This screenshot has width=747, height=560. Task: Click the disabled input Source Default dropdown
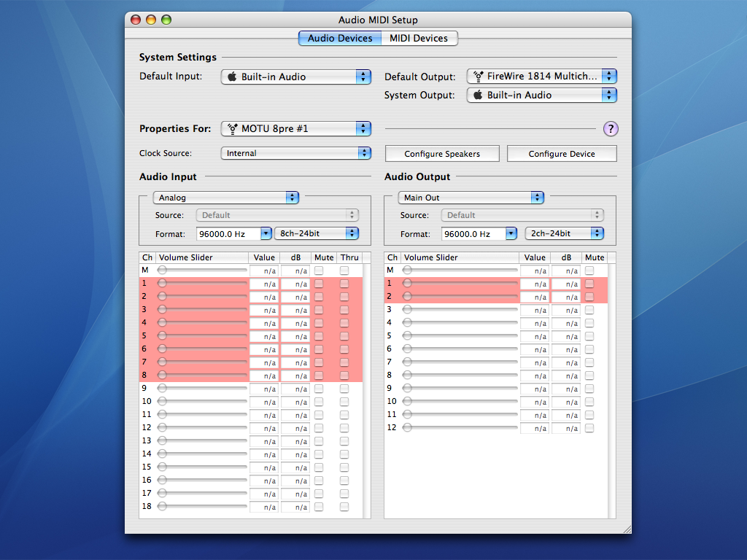[277, 215]
